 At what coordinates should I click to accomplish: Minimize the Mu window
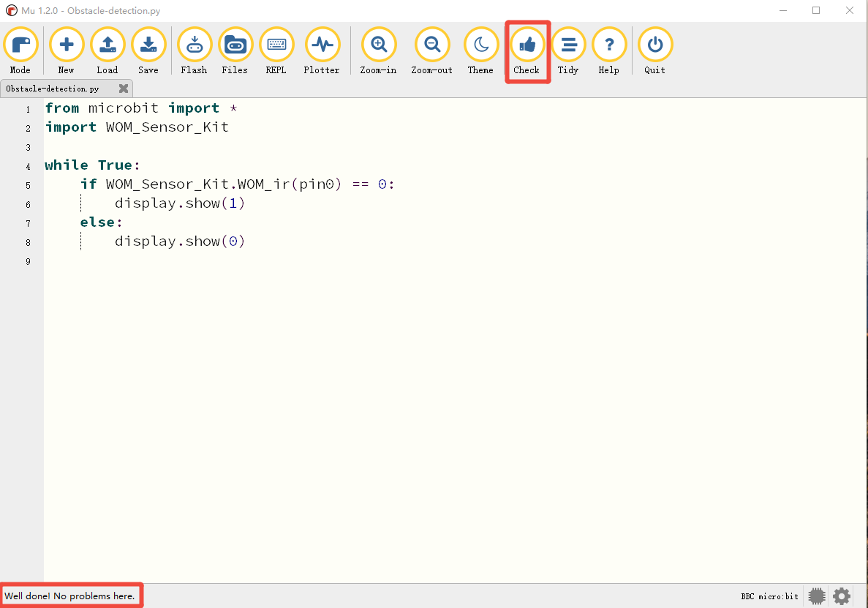(782, 10)
